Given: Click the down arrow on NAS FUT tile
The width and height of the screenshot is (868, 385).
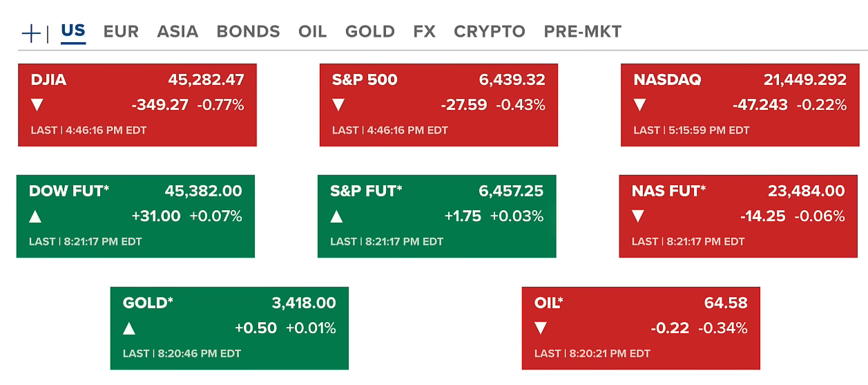Looking at the screenshot, I should point(638,216).
